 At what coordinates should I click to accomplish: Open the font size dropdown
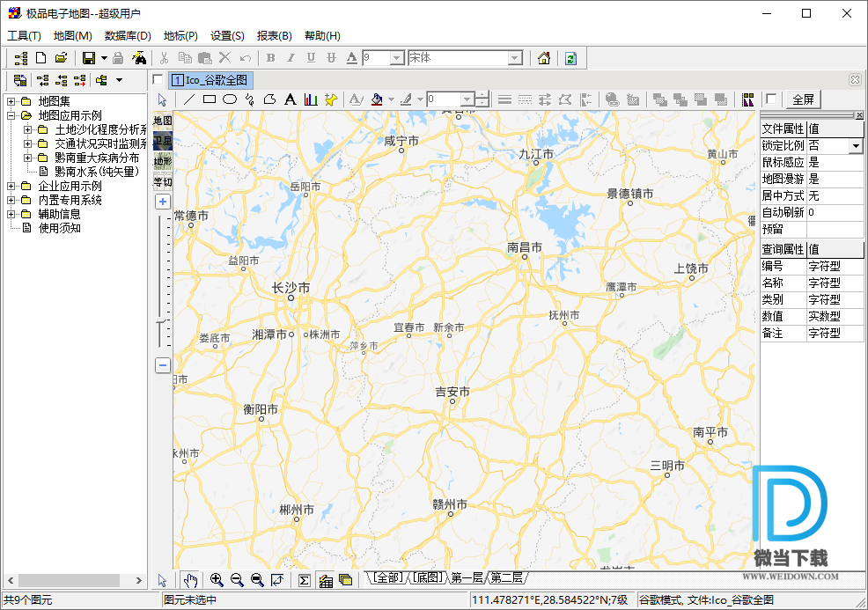(x=397, y=57)
